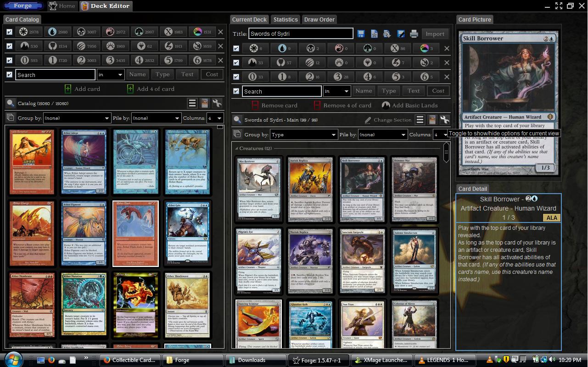Screen dimensions: 588x367
Task: Toggle deck colorless X filter showing 86
Action: click(x=398, y=48)
